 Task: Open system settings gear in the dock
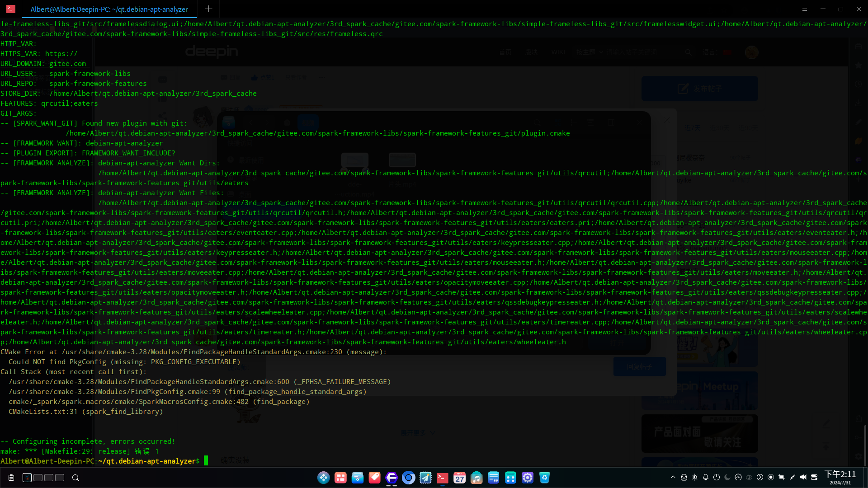(x=528, y=478)
